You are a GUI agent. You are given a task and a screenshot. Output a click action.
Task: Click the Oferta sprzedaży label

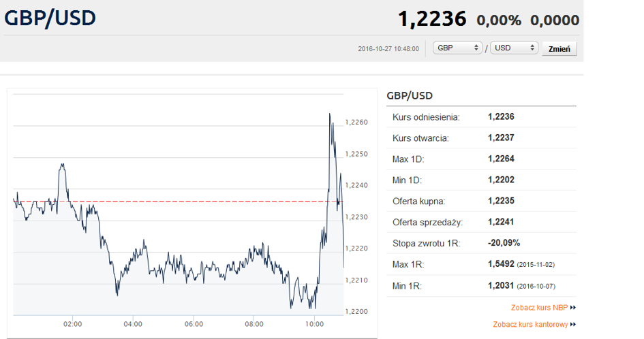[427, 223]
